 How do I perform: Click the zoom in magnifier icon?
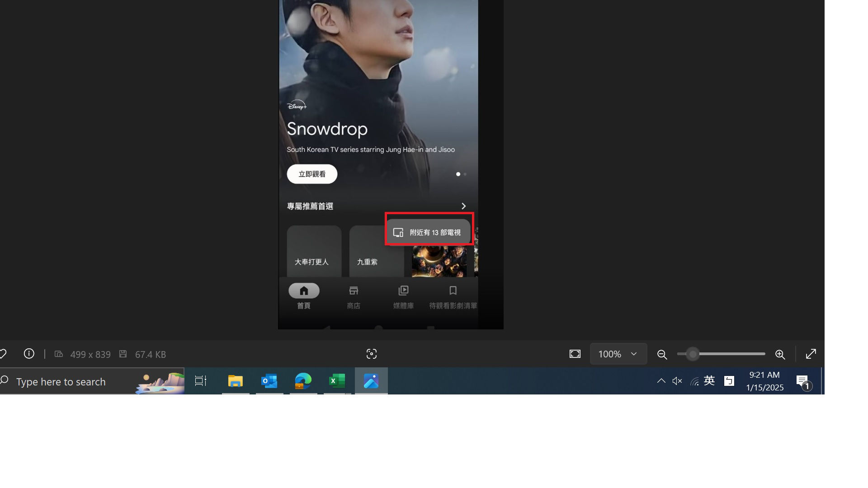pyautogui.click(x=780, y=354)
